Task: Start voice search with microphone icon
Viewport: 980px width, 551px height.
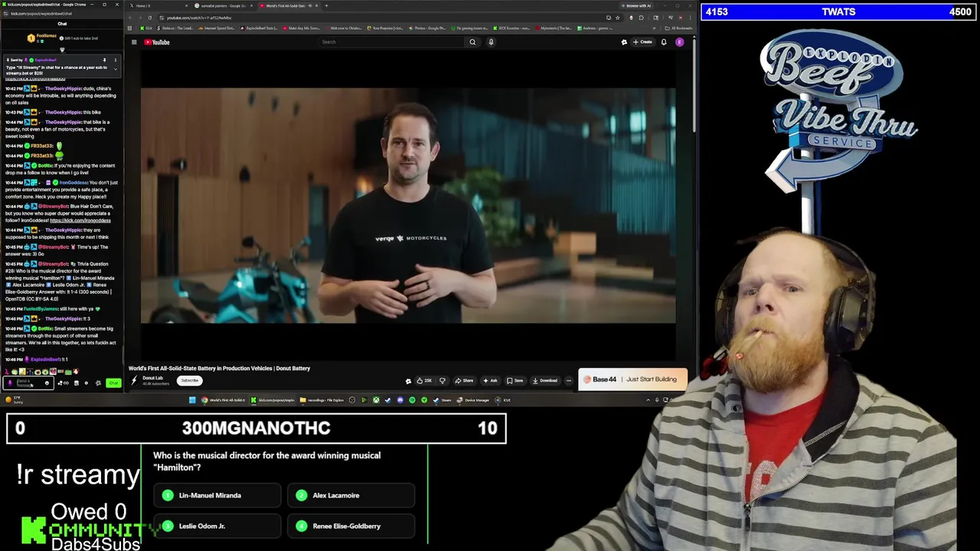Action: click(x=491, y=42)
